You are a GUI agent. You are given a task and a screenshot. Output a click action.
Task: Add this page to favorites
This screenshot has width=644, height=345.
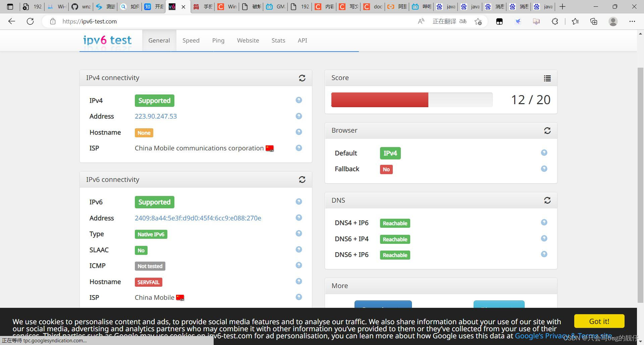coord(478,21)
